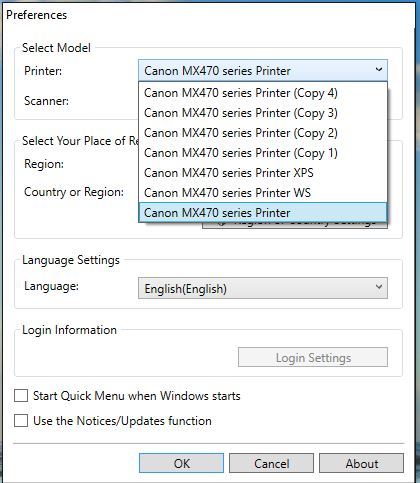Open the About information
The image size is (420, 483).
coord(361,463)
